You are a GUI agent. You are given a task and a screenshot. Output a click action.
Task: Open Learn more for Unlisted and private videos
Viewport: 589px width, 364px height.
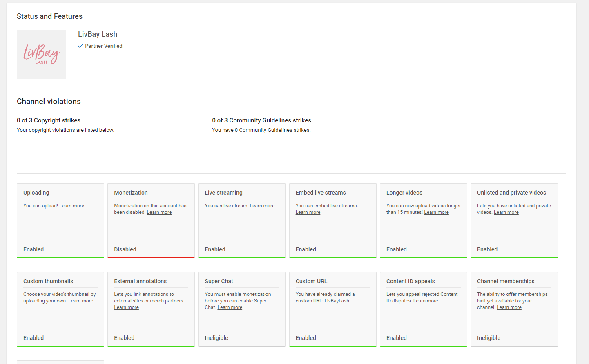pos(506,212)
